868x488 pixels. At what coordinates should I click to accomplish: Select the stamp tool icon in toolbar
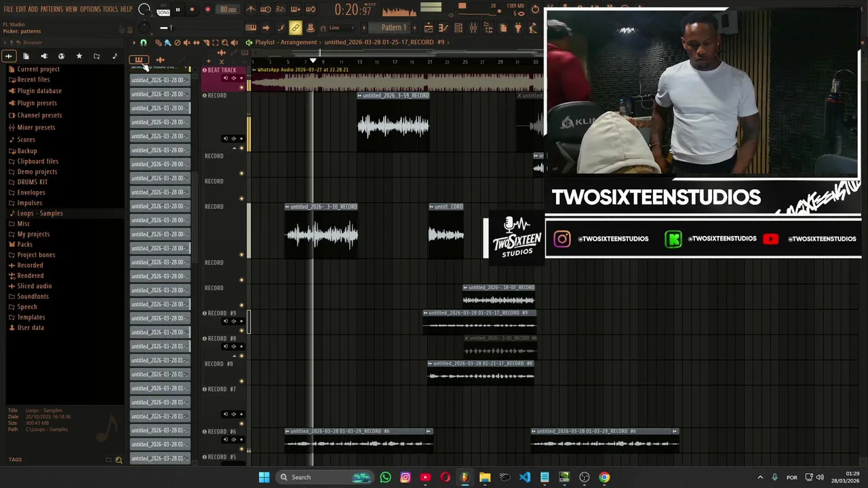(311, 28)
